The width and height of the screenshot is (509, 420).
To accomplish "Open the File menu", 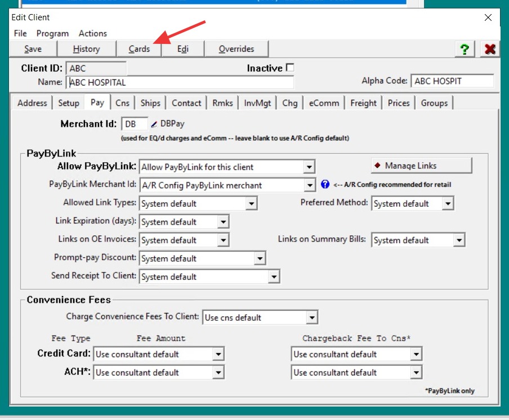I will [20, 33].
